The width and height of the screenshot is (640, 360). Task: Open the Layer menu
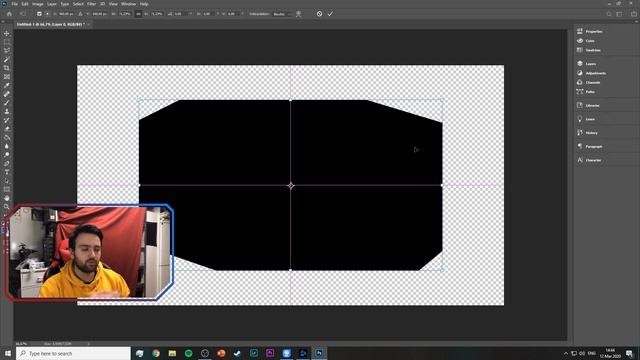pos(52,4)
